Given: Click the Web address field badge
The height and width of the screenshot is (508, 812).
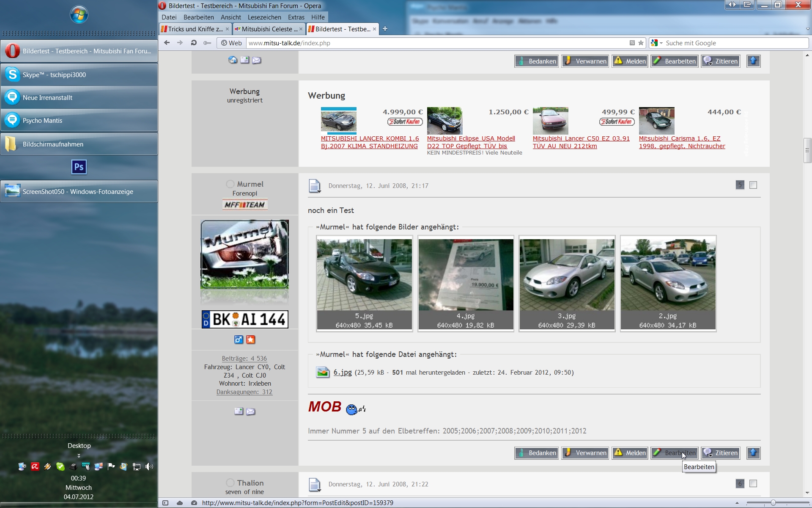Looking at the screenshot, I should tap(231, 43).
